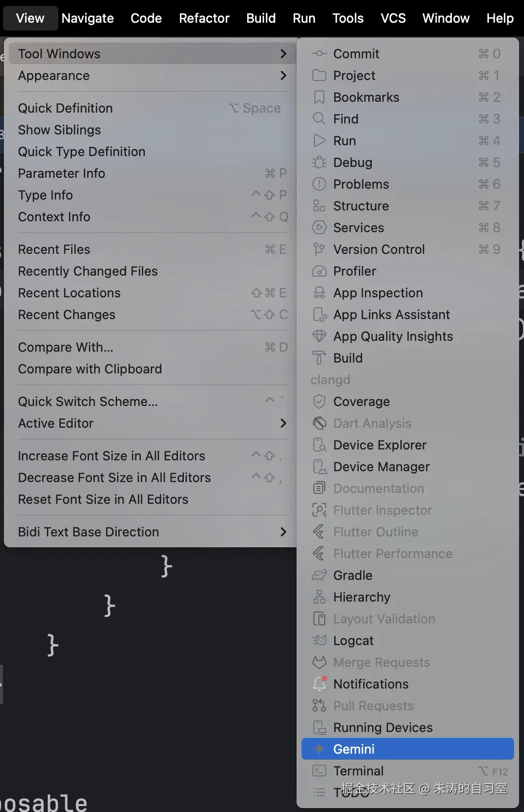Click the Commit tool window icon
This screenshot has width=524, height=812.
pyautogui.click(x=319, y=54)
